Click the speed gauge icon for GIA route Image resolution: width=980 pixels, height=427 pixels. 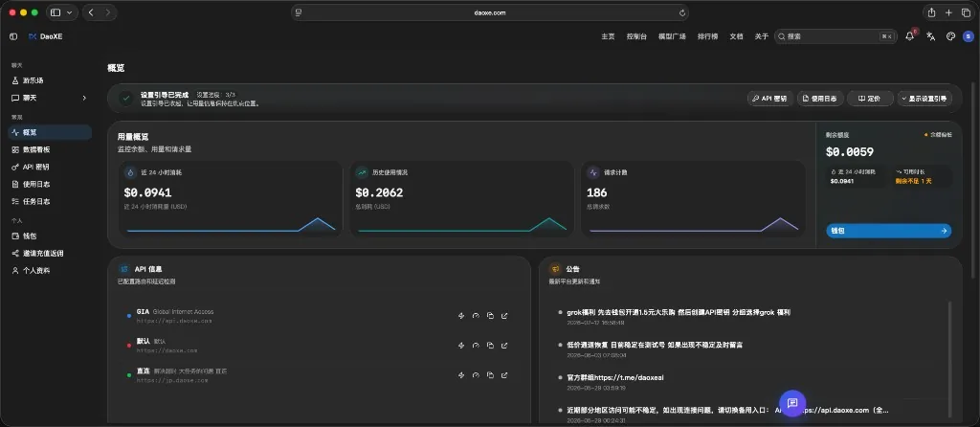[476, 316]
